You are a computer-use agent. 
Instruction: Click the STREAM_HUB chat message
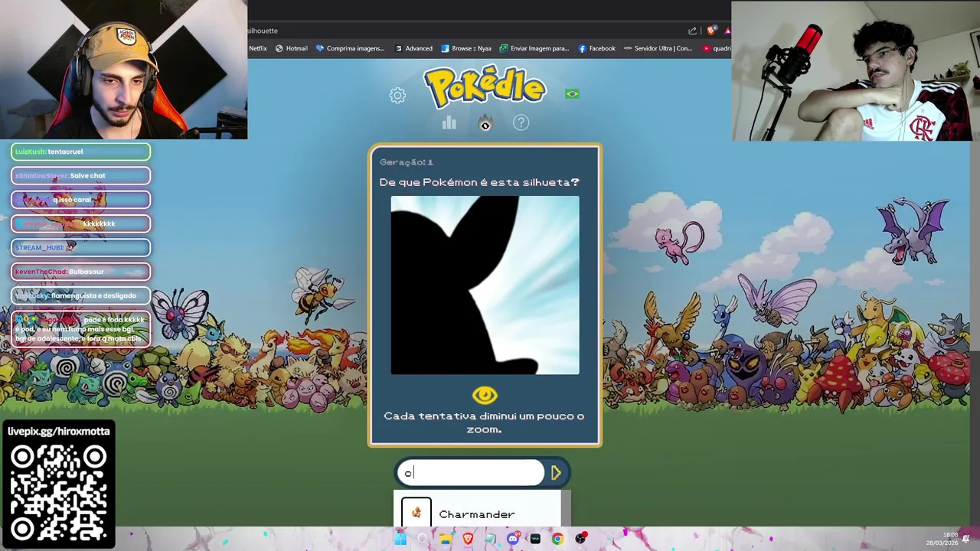pyautogui.click(x=80, y=247)
